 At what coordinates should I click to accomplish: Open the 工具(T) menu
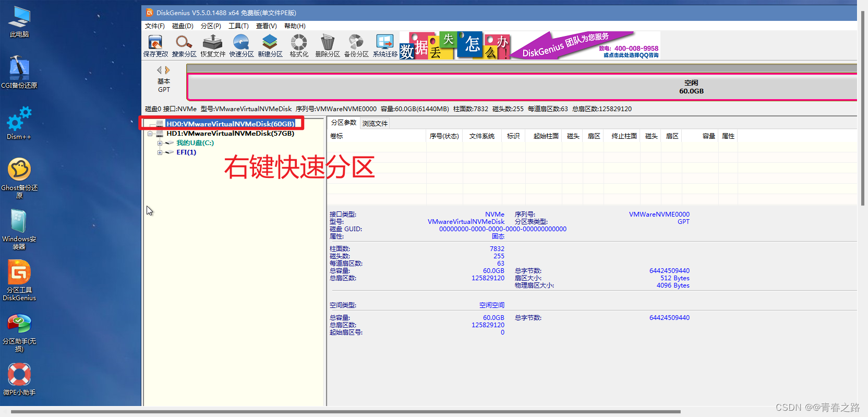pos(238,26)
